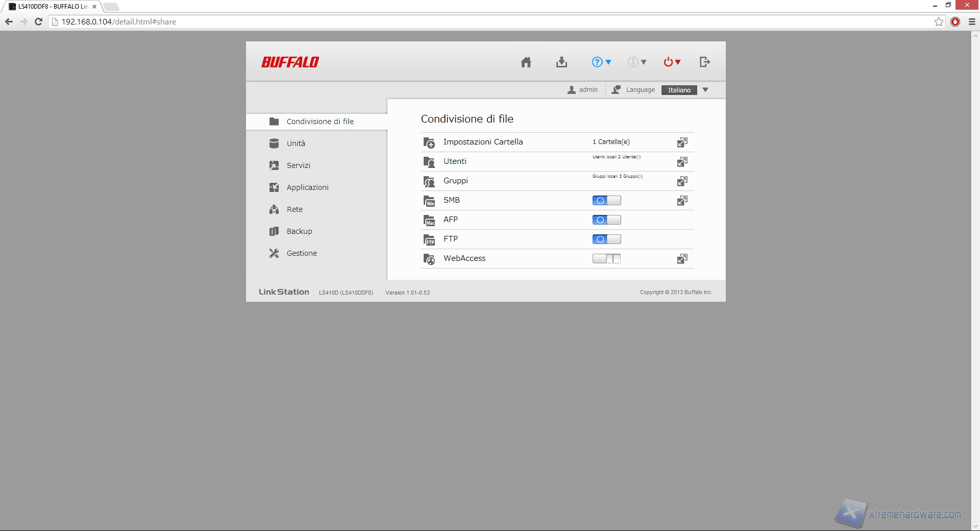Open the red power options dropdown
Screen dimensions: 980x531
pos(672,62)
